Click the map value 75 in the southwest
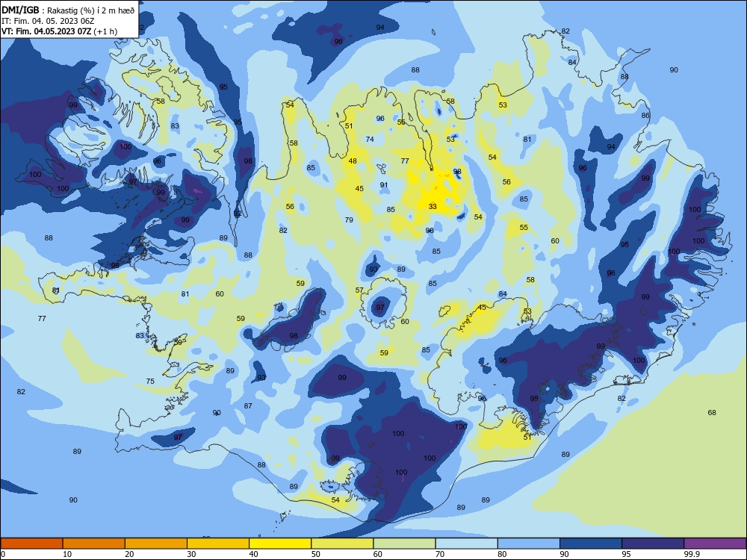The height and width of the screenshot is (560, 747). click(x=150, y=381)
